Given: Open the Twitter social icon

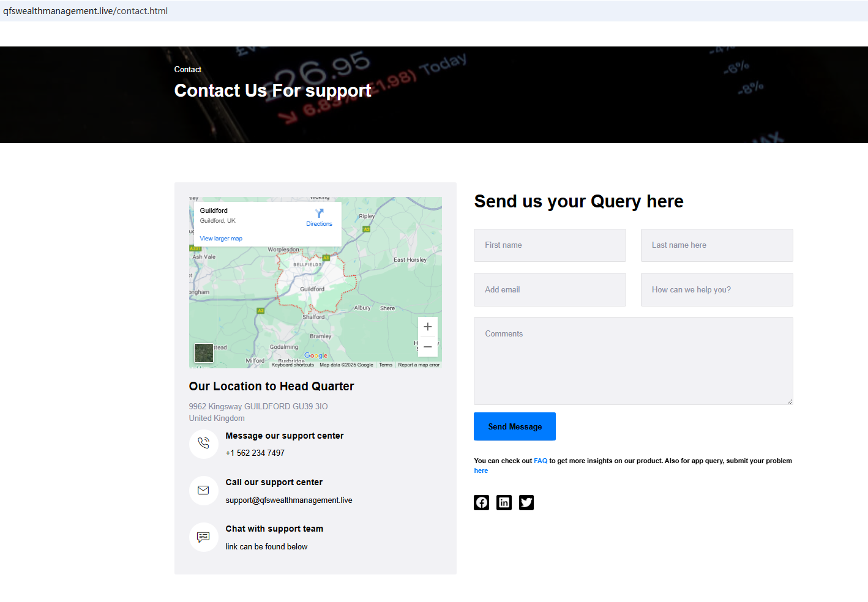Looking at the screenshot, I should (526, 502).
